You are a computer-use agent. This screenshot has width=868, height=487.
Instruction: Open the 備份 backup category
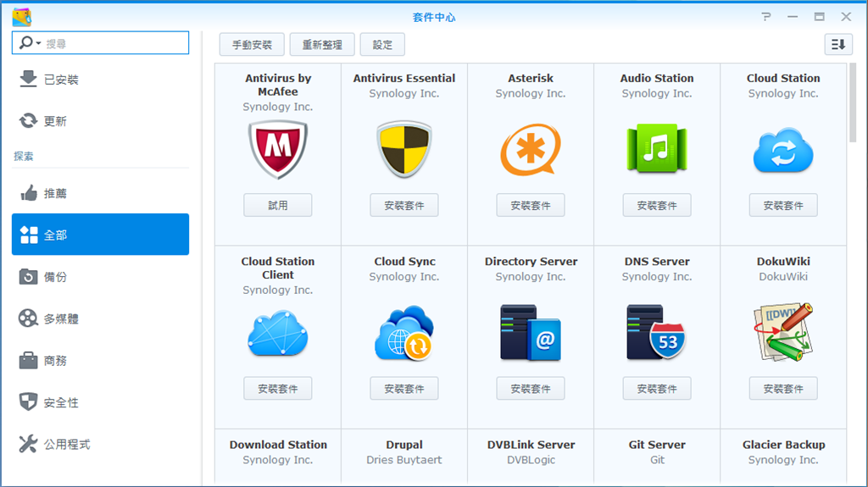coord(100,277)
